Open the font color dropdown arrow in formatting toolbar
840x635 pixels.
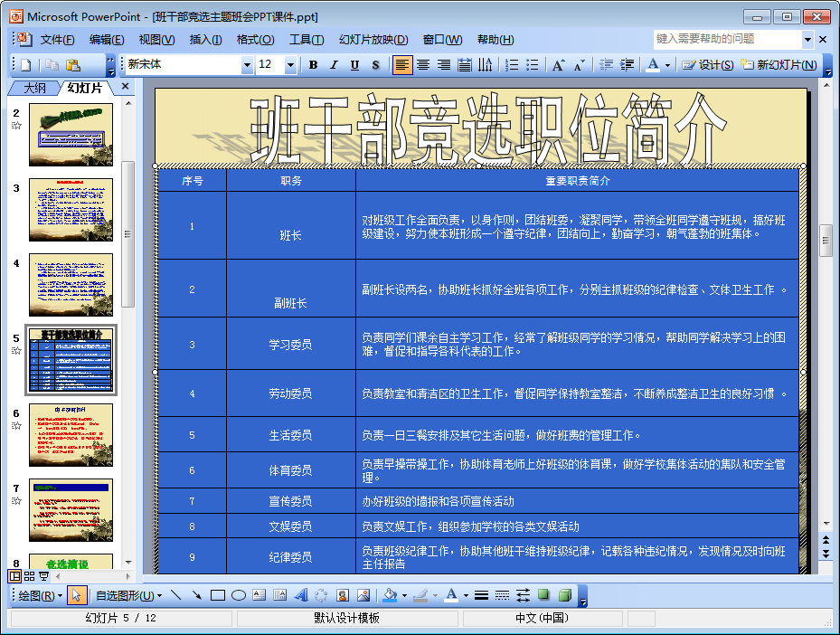(667, 65)
